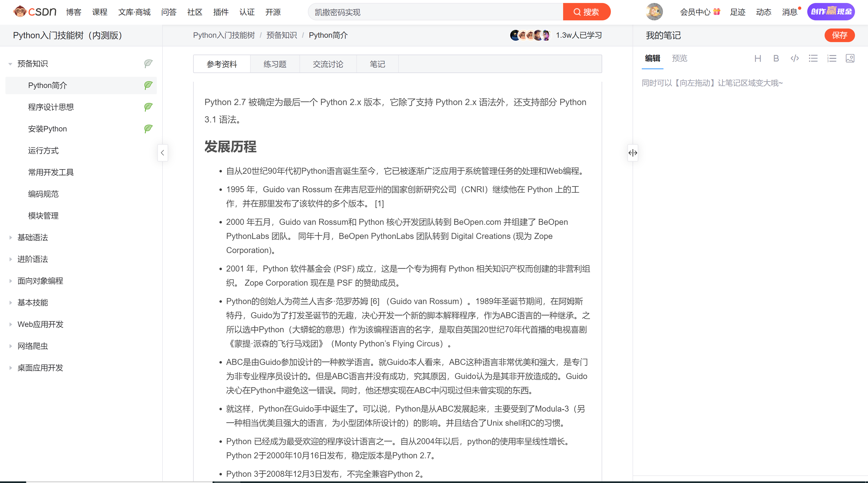Toggle the leaf mark beside Python简介
Image resolution: width=868 pixels, height=483 pixels.
click(148, 85)
